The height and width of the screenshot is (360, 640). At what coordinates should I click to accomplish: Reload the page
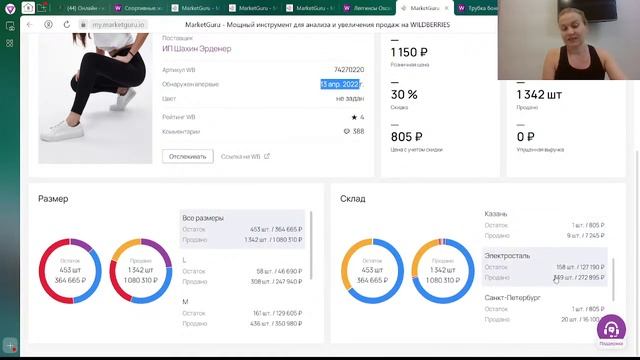[x=67, y=24]
